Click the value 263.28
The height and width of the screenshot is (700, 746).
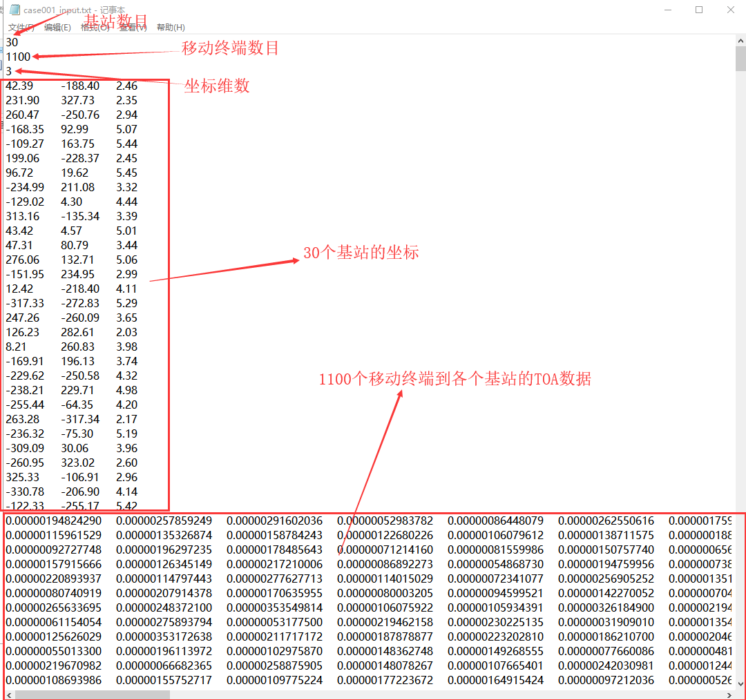(22, 420)
